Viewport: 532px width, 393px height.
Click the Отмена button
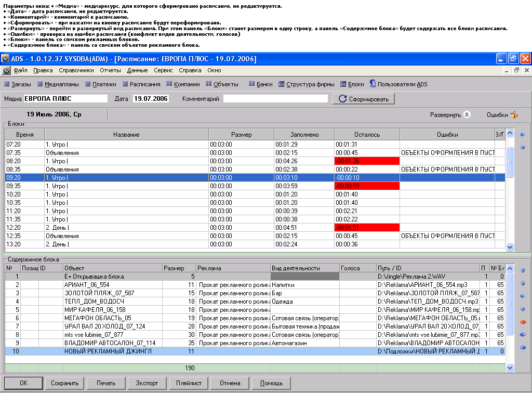click(230, 383)
